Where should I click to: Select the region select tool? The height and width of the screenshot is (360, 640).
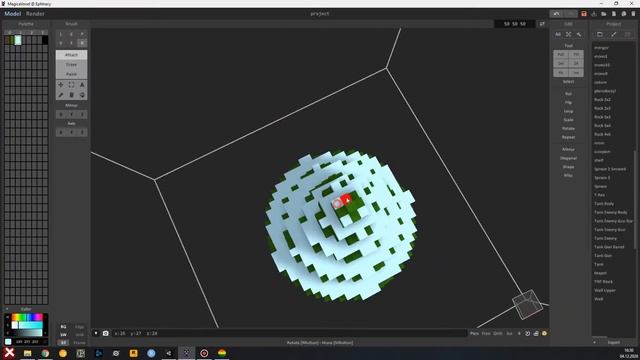82,85
